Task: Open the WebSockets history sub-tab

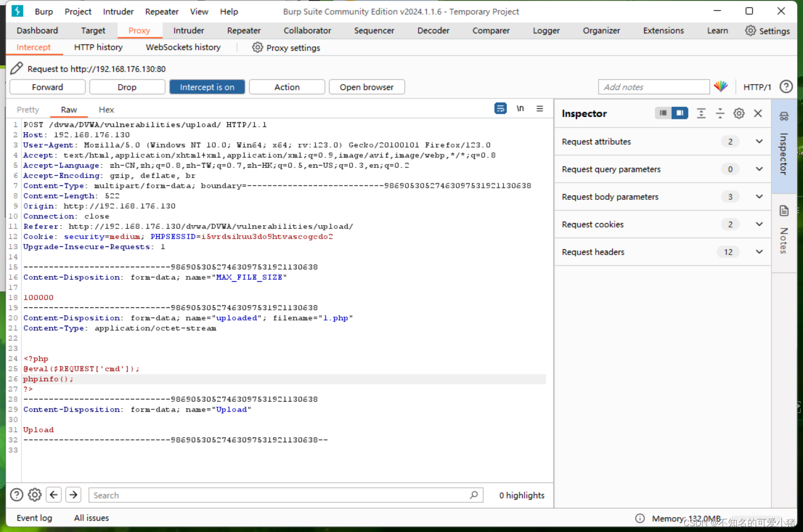Action: pyautogui.click(x=183, y=47)
